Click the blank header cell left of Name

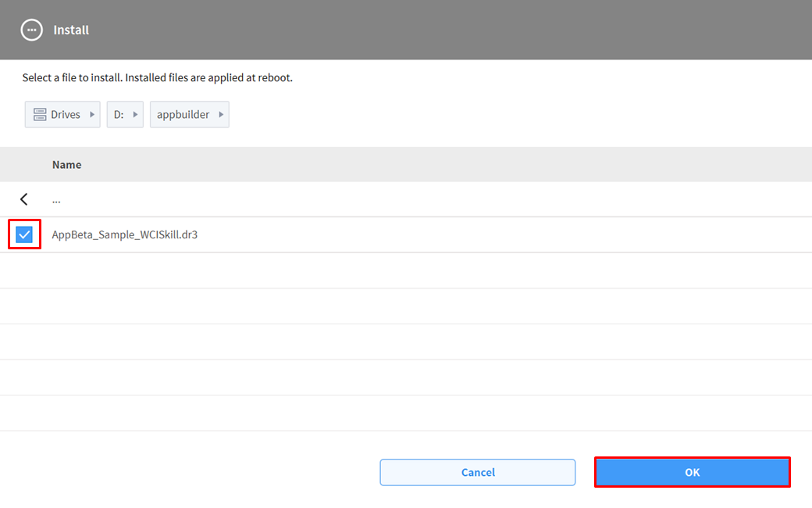pyautogui.click(x=24, y=165)
